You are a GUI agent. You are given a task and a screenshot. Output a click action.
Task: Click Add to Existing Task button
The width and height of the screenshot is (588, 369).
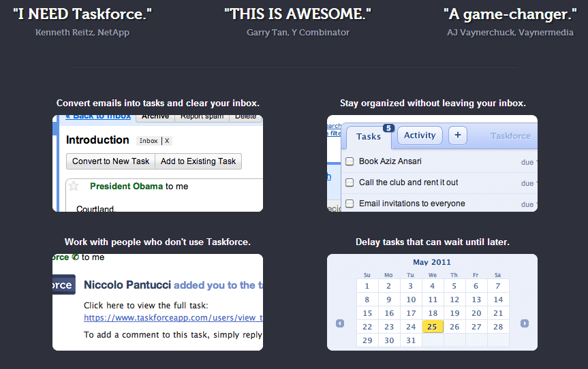[x=198, y=161]
